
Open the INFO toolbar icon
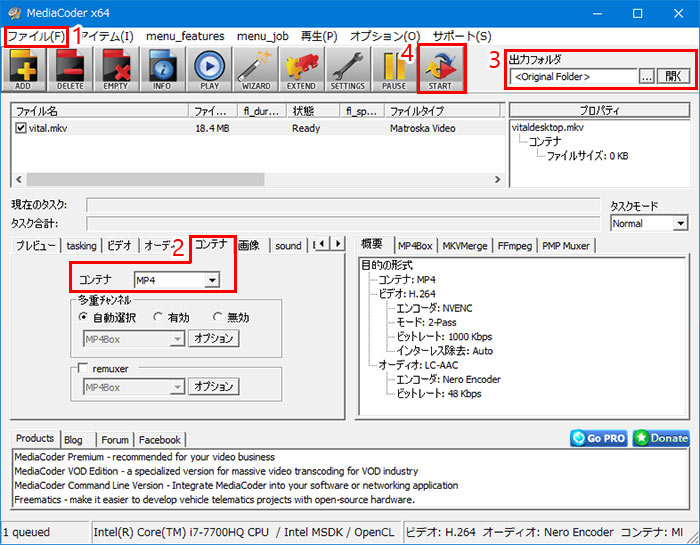click(162, 68)
